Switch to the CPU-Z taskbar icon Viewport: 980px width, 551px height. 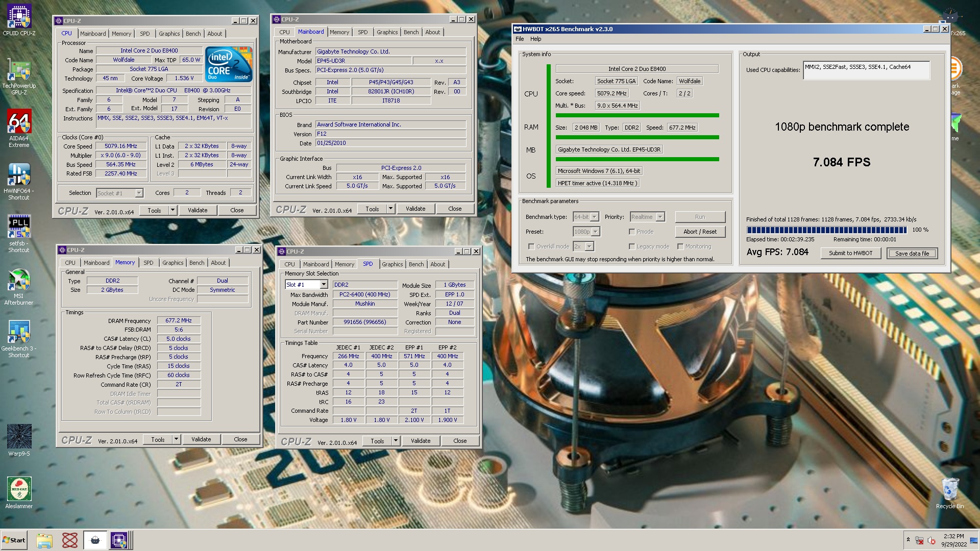[x=119, y=540]
